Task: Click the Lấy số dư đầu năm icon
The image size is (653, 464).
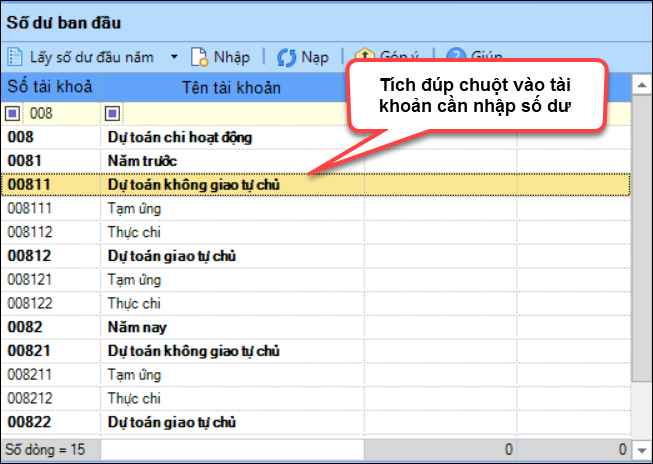Action: 17,57
